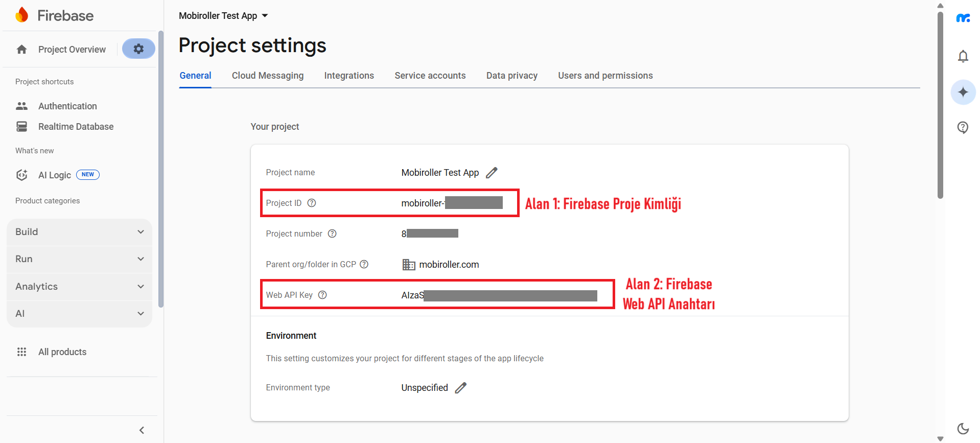Click the Product categories sidebar label
This screenshot has height=443, width=980.
click(x=48, y=201)
